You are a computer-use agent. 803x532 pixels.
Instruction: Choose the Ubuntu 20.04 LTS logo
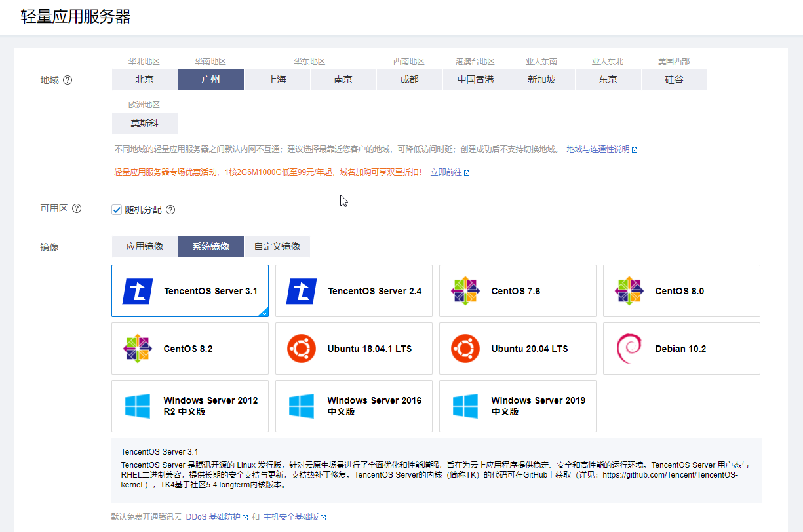(x=465, y=349)
